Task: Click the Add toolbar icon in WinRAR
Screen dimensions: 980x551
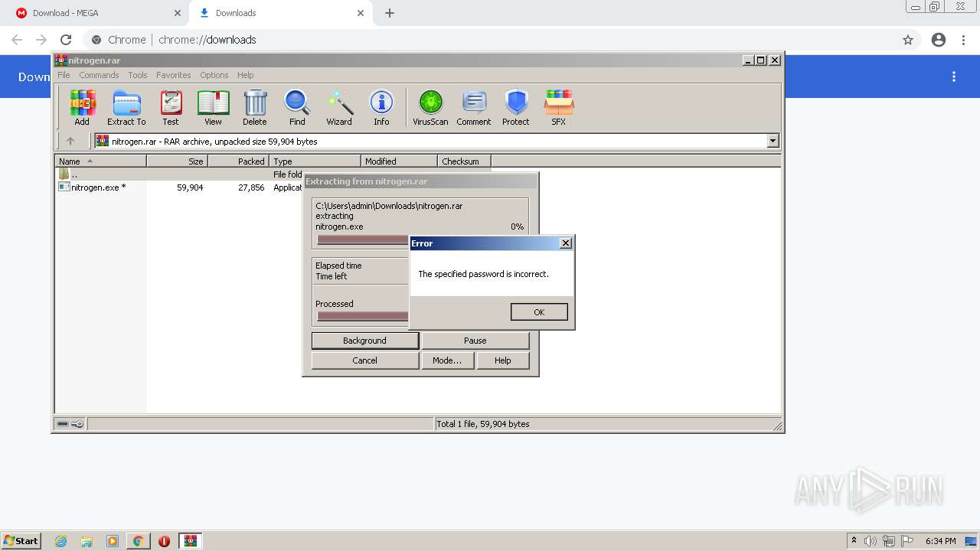Action: click(82, 107)
